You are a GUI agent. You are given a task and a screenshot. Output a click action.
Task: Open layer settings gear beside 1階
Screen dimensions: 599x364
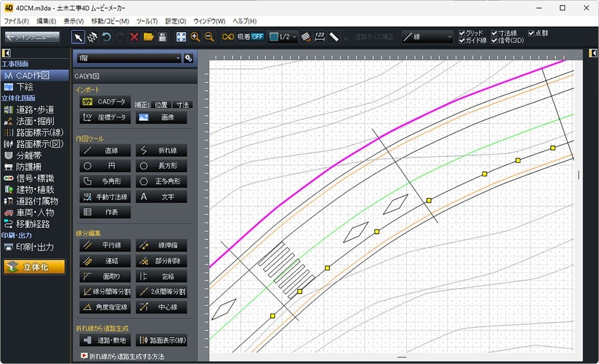(x=188, y=58)
